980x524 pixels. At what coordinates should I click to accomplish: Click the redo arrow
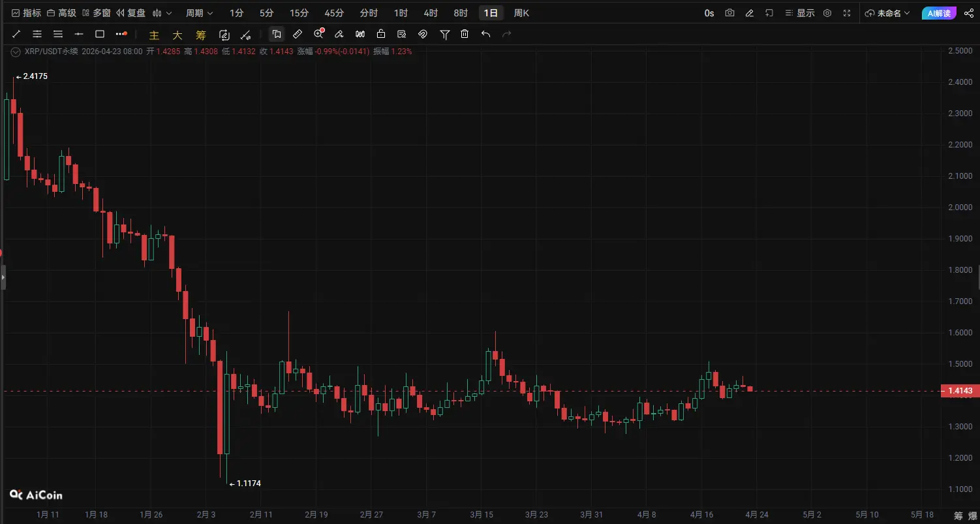(x=507, y=34)
